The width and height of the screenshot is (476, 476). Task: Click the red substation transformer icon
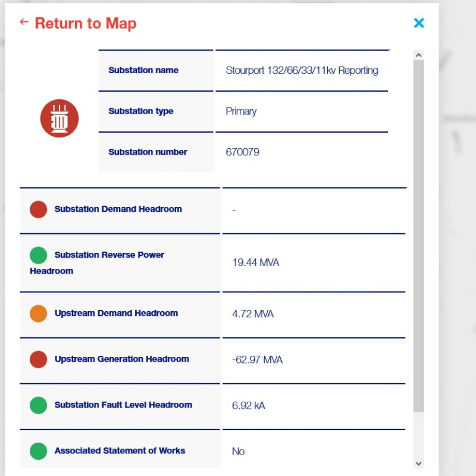(x=59, y=118)
